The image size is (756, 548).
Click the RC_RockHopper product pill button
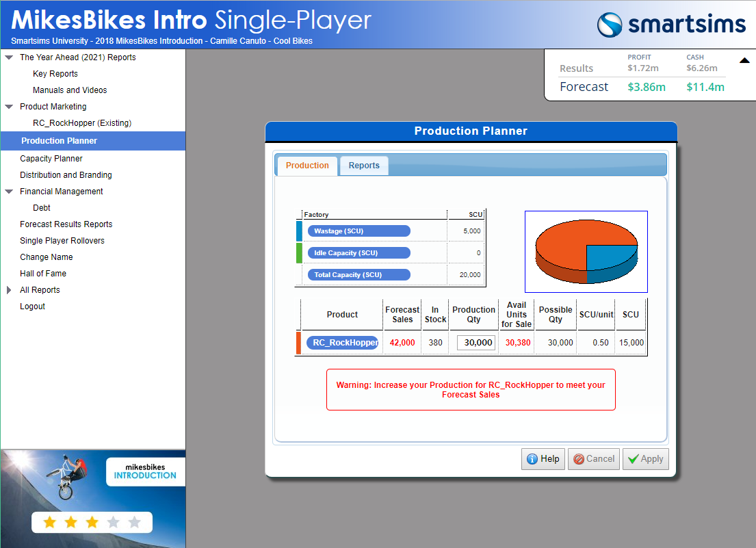point(343,343)
